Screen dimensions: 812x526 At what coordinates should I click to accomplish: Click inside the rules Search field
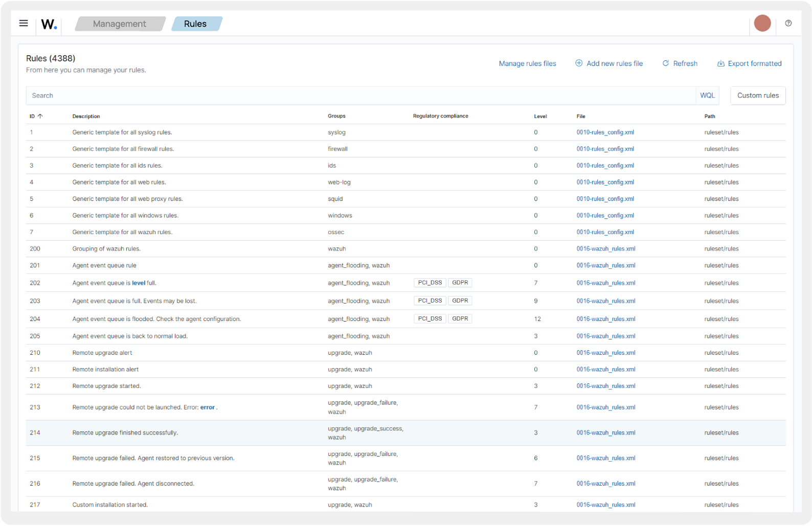(x=358, y=96)
